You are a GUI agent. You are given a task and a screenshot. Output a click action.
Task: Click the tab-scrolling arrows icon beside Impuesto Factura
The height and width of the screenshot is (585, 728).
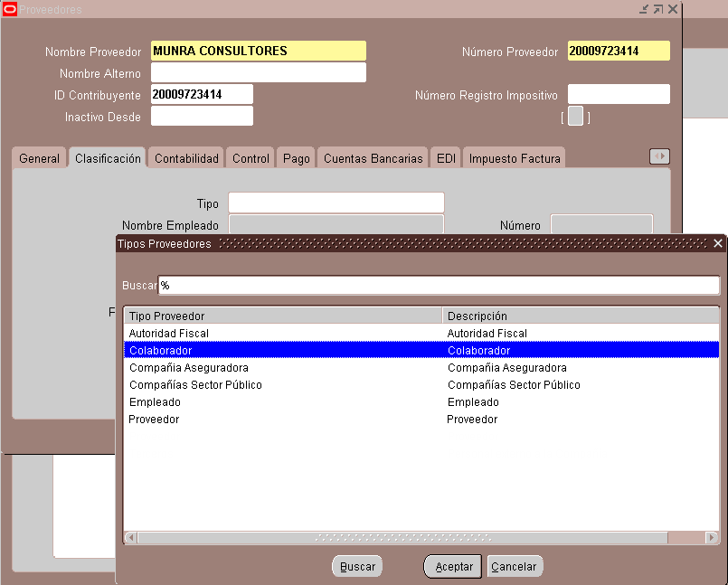(x=659, y=156)
